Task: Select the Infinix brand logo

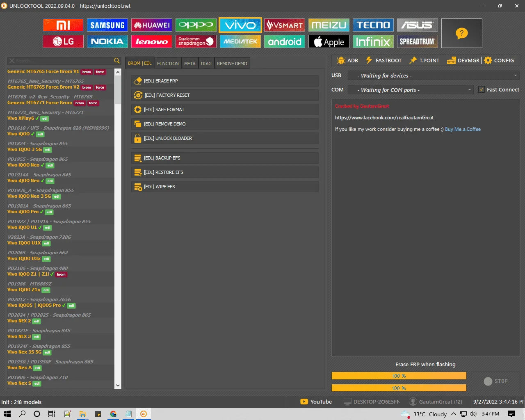Action: 373,41
